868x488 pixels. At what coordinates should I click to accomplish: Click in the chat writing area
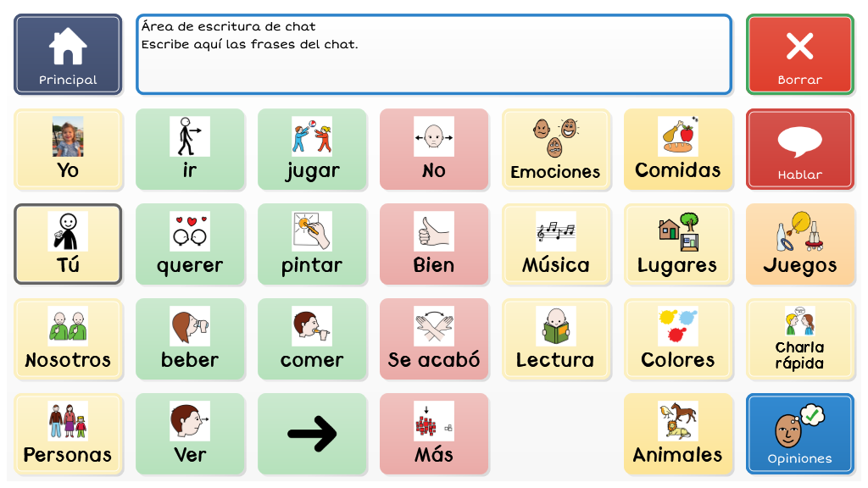coord(433,54)
